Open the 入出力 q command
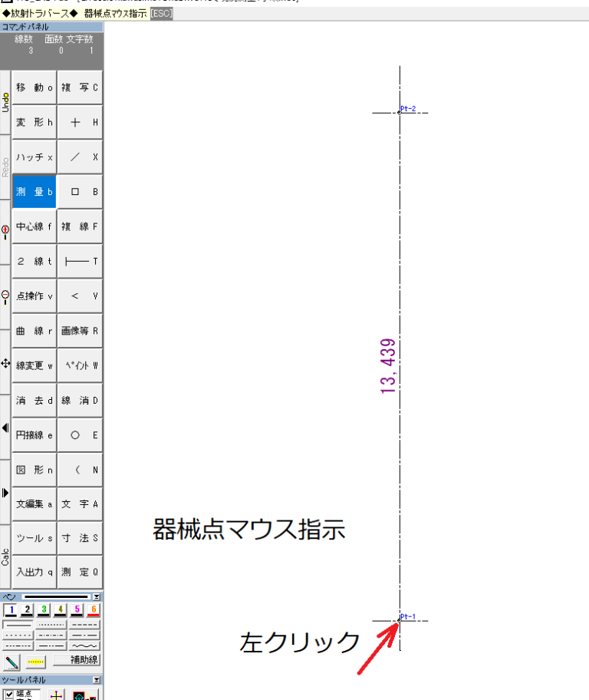 35,573
